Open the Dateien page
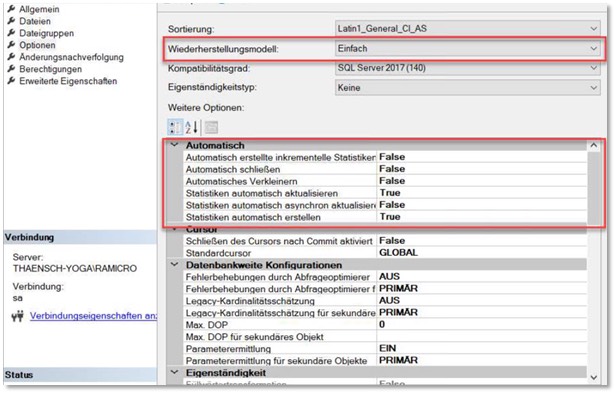616x394 pixels. pyautogui.click(x=35, y=21)
